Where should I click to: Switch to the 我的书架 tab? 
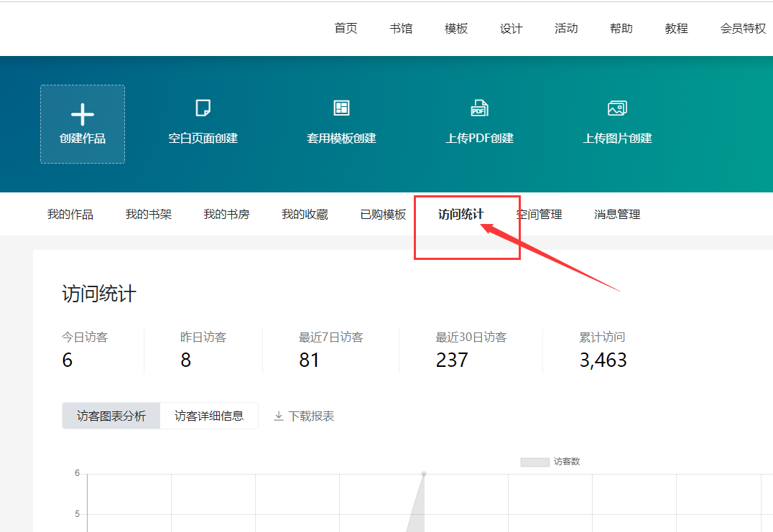149,214
